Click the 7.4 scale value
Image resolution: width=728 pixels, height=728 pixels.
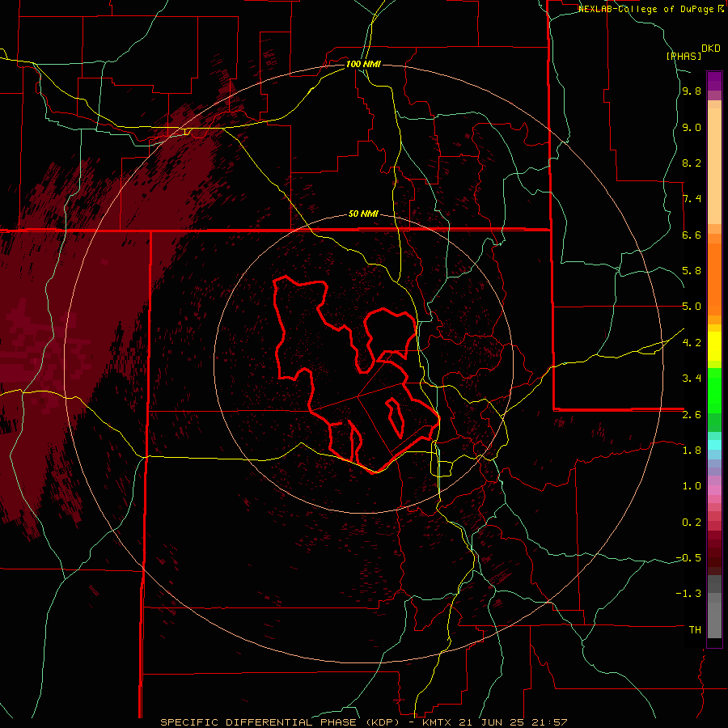(x=692, y=199)
